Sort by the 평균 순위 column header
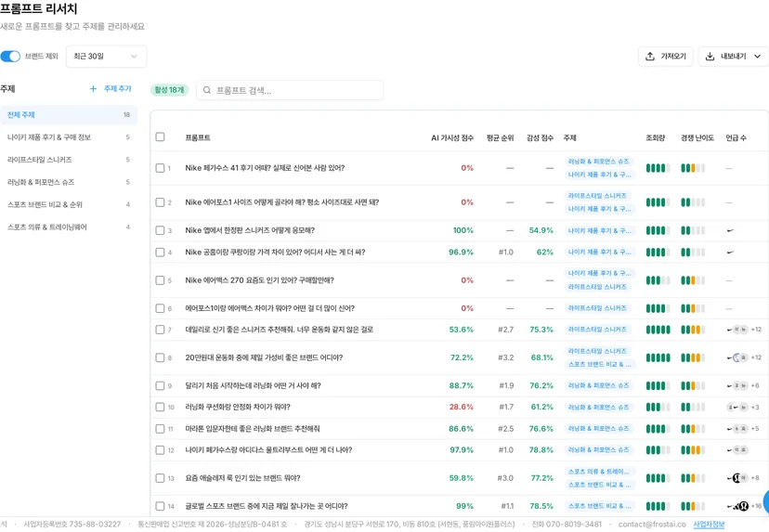Image resolution: width=769 pixels, height=532 pixels. click(x=501, y=137)
